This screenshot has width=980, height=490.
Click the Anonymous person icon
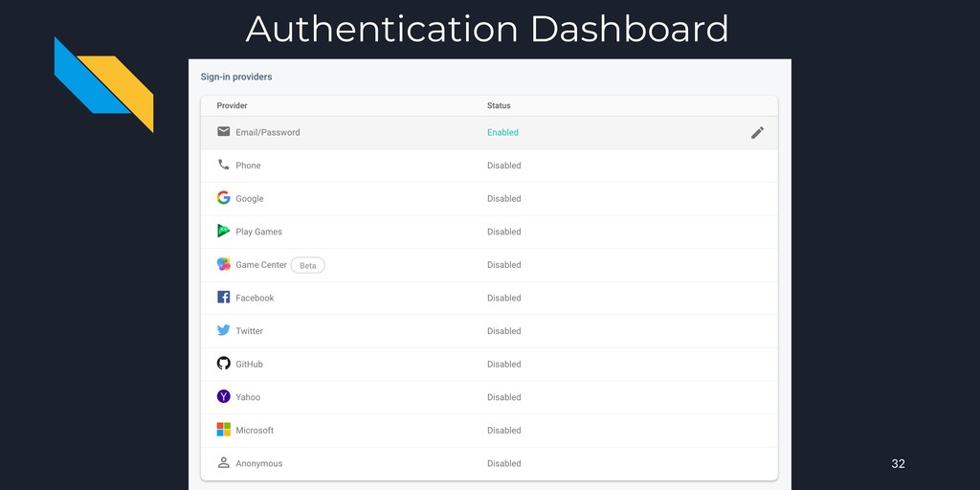223,462
